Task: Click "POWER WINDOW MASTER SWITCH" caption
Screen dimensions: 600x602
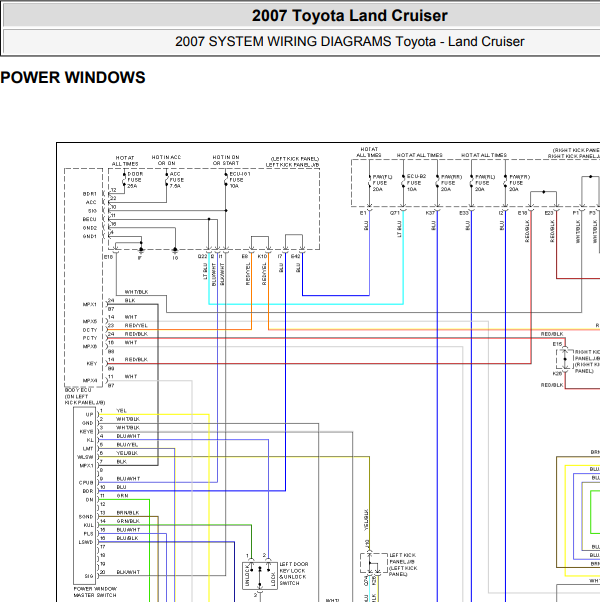Action: pyautogui.click(x=95, y=592)
